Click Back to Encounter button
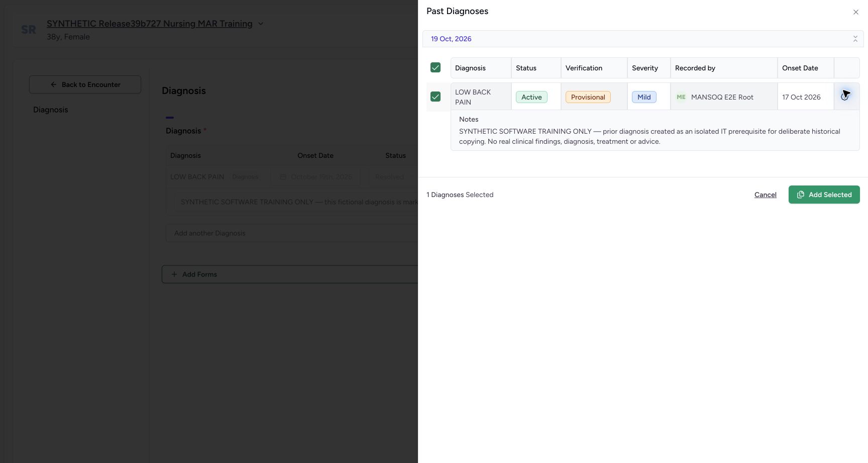This screenshot has height=463, width=868. click(x=85, y=84)
